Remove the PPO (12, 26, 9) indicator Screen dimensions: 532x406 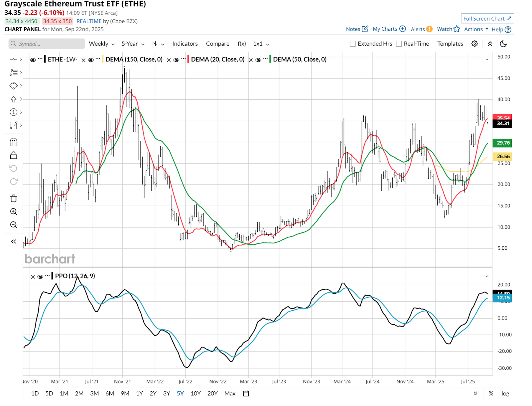click(x=33, y=277)
